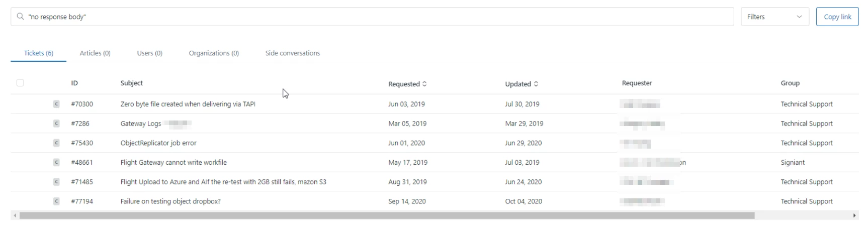Screen dimensions: 868x236
Task: Click the horizontal scrollbar thumb
Action: coord(387,215)
